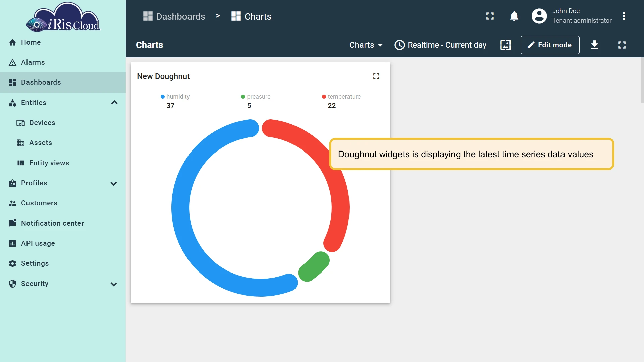Screen dimensions: 644x362
Task: Toggle the humidity legend item
Action: pyautogui.click(x=175, y=97)
